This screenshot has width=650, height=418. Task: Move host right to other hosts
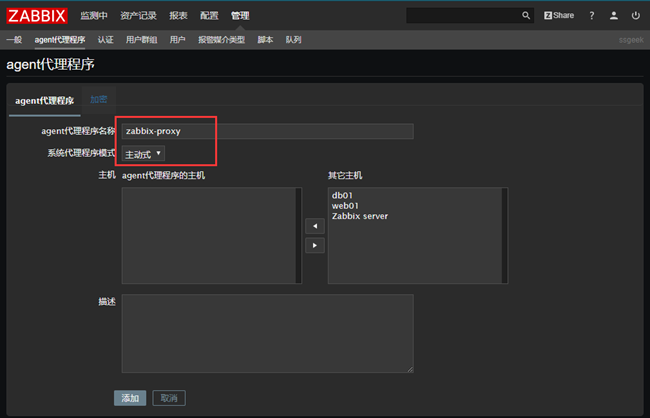tap(315, 245)
